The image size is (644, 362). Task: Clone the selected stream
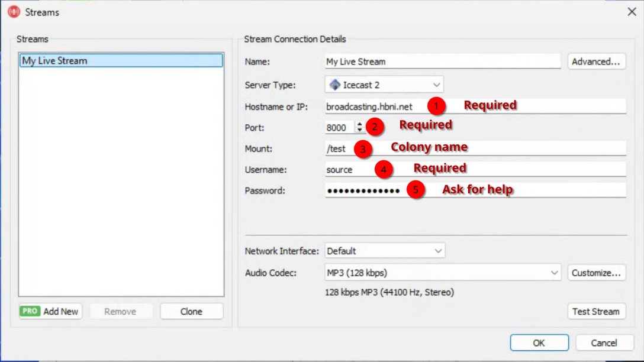(191, 311)
